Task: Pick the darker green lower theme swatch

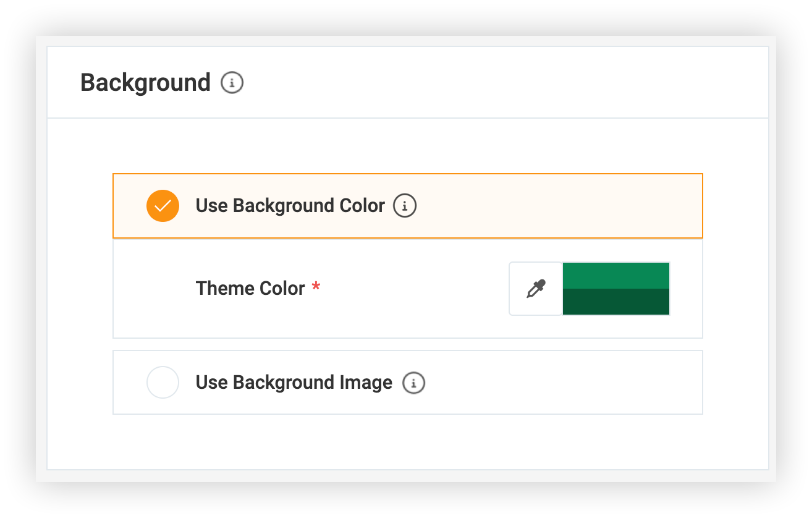Action: 616,302
